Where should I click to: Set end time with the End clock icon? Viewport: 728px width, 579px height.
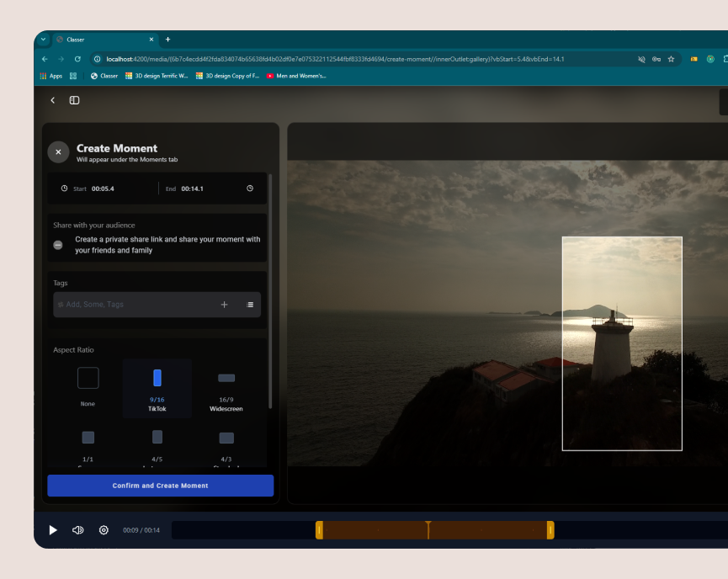250,189
